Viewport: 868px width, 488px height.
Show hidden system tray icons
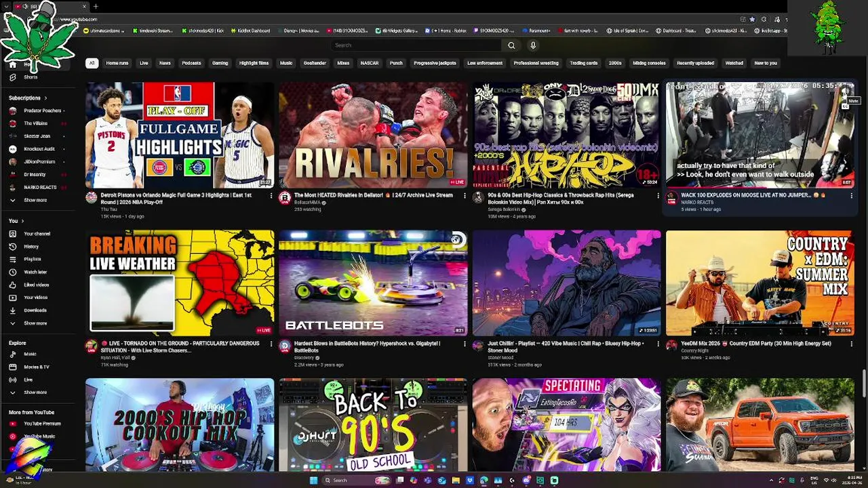[x=771, y=481]
